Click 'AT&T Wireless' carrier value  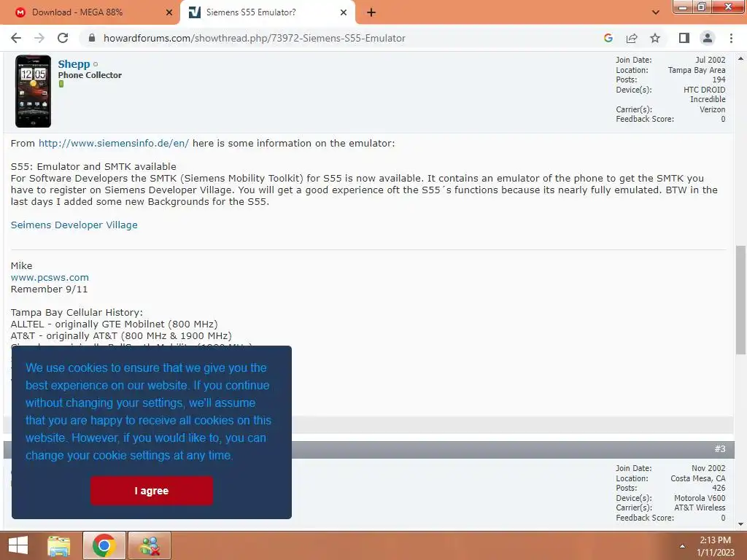tap(700, 507)
